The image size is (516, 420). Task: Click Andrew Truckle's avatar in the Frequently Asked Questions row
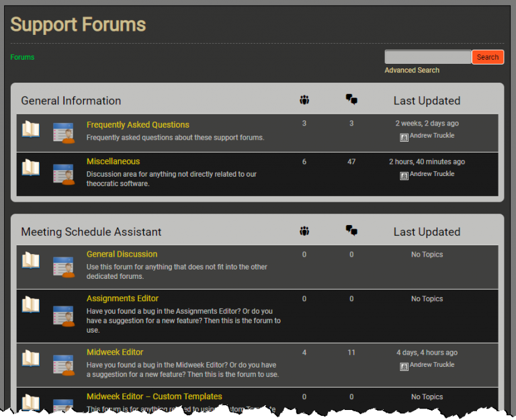(404, 137)
